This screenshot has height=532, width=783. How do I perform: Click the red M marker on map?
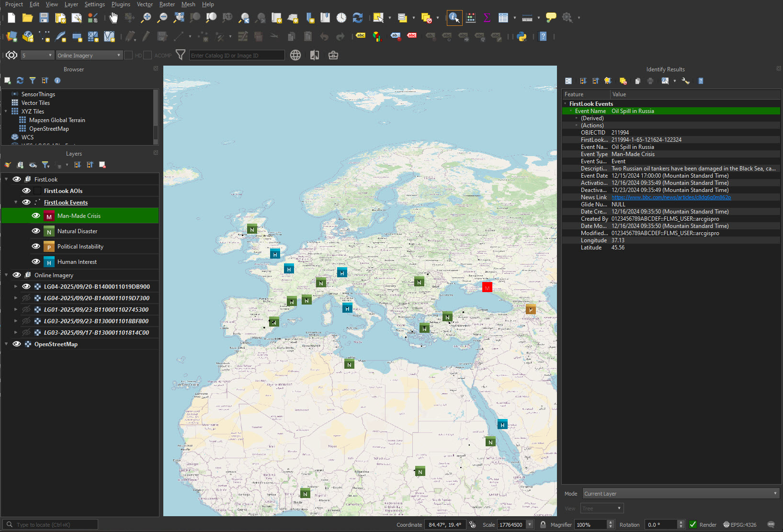click(x=487, y=288)
